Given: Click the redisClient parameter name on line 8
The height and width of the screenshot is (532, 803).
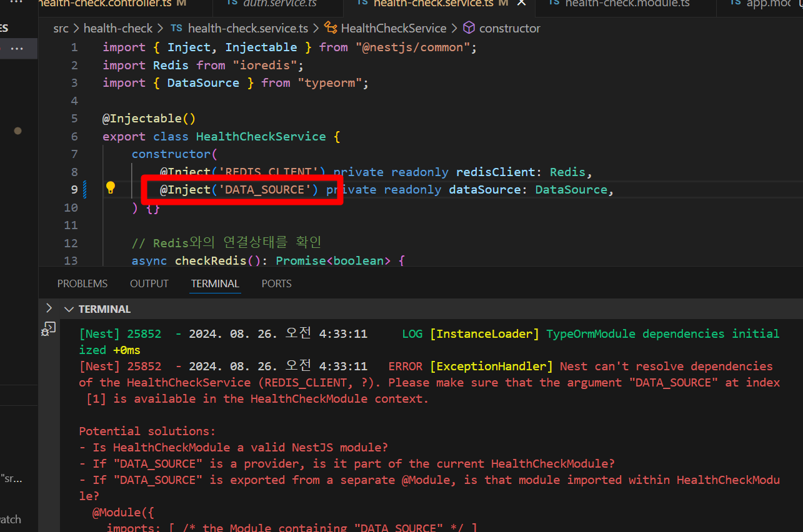Looking at the screenshot, I should [x=496, y=172].
